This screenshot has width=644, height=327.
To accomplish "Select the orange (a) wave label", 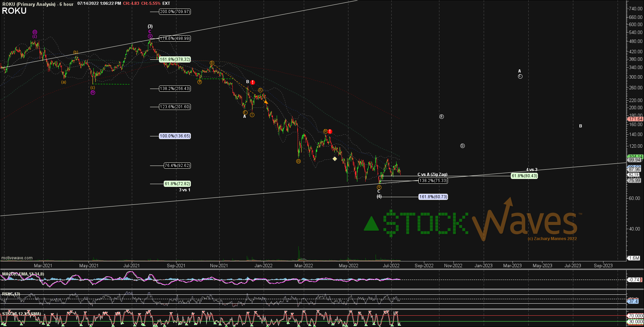I will click(64, 82).
